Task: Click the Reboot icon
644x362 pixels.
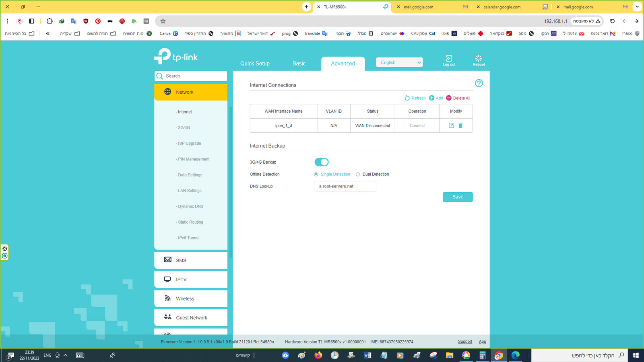Action: coord(479,58)
